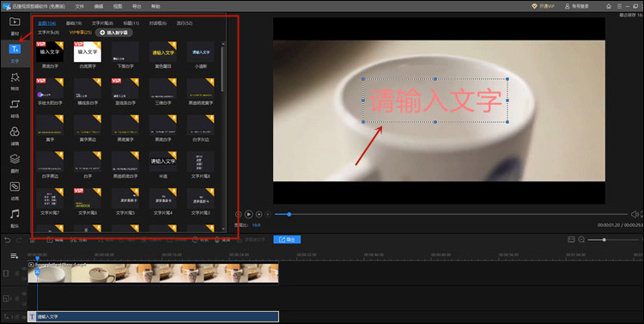Click the timeline zoom slider

coord(613,240)
